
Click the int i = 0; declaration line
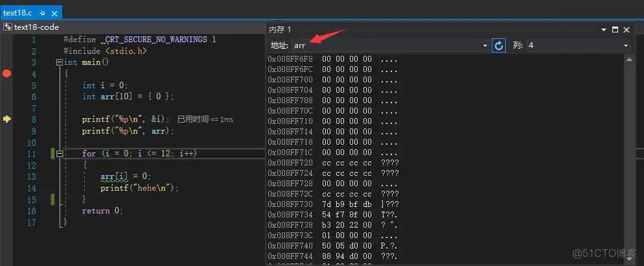click(x=105, y=85)
